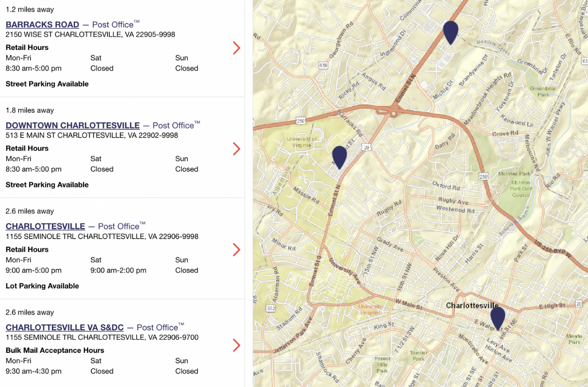Click the route 302 shield near Stadium Rd
588x387 pixels.
[271, 308]
